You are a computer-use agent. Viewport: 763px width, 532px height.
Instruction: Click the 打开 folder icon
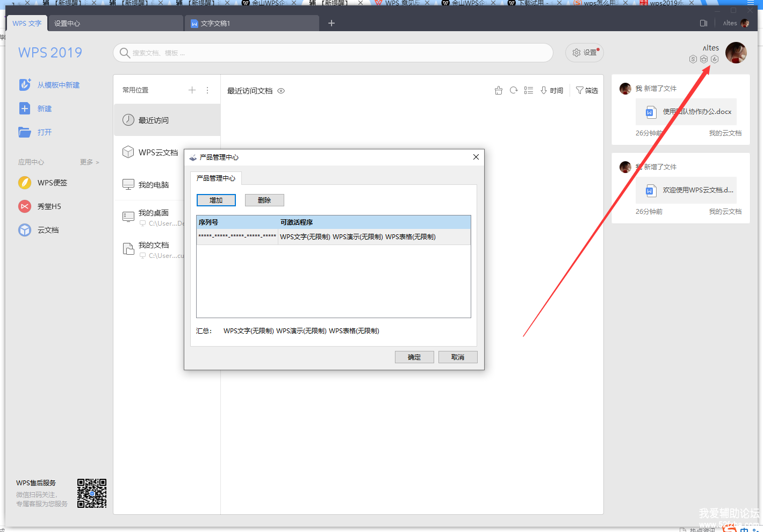(x=25, y=132)
